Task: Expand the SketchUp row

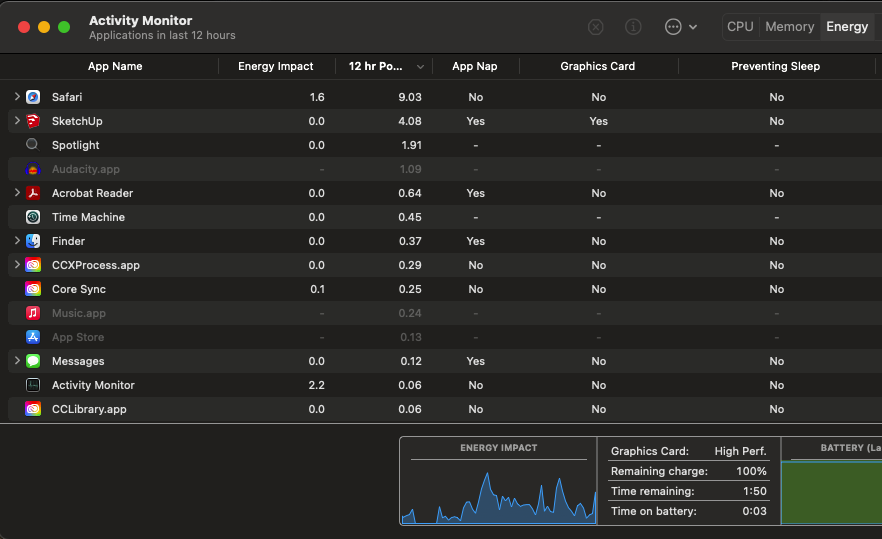Action: coord(17,120)
